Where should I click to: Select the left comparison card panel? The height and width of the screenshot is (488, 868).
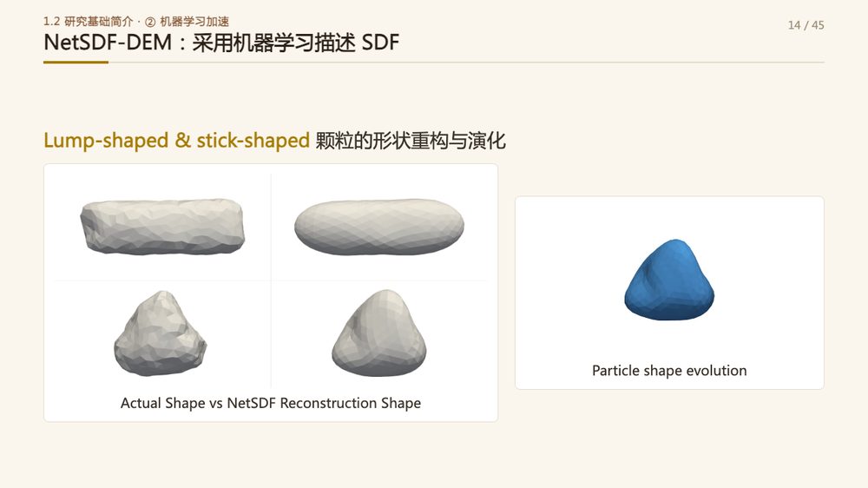pos(271,293)
